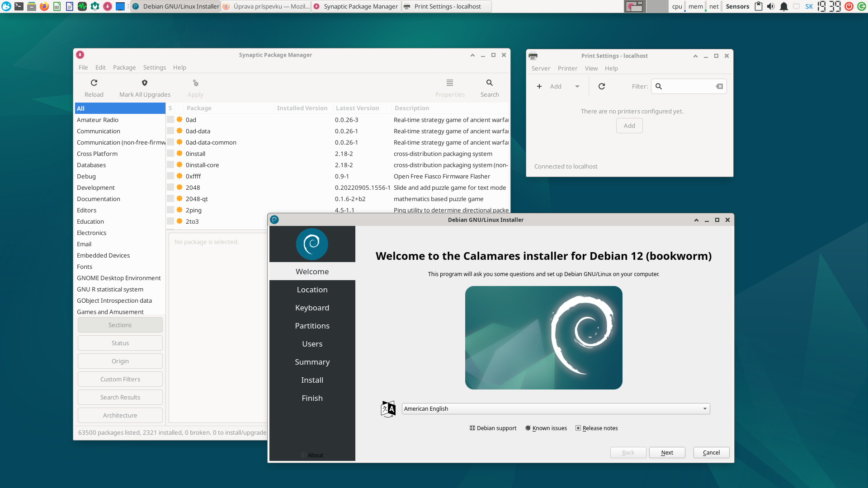Viewport: 868px width, 488px height.
Task: Open notifications bell in top panel
Action: (784, 6)
